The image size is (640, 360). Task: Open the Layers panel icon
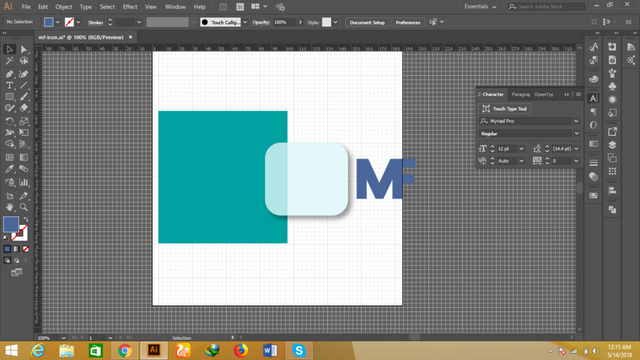612,145
